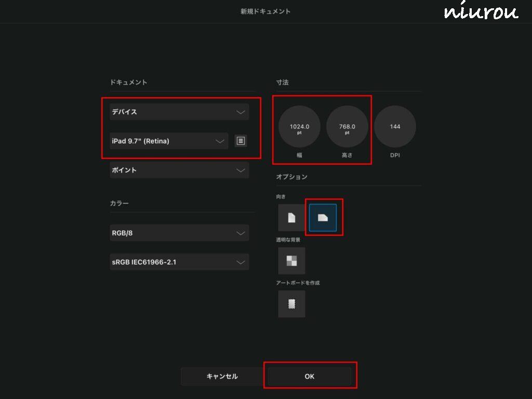The height and width of the screenshot is (399, 532).
Task: Expand the ポイント units dropdown
Action: [x=179, y=170]
